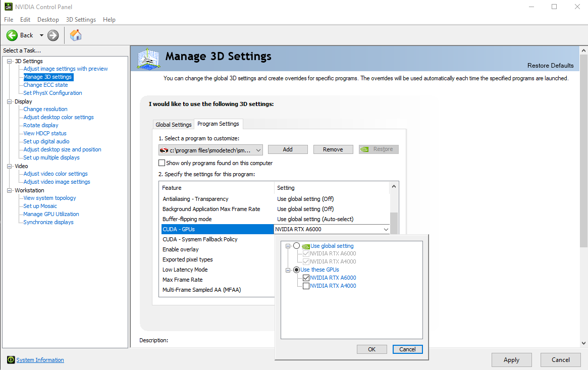Click the settings list scrollbar thumb
This screenshot has height=370, width=588.
394,224
